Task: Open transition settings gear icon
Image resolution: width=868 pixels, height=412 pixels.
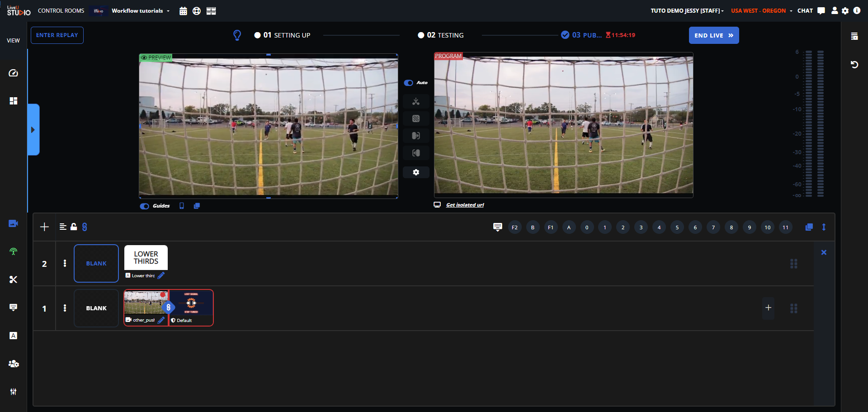Action: click(x=416, y=172)
